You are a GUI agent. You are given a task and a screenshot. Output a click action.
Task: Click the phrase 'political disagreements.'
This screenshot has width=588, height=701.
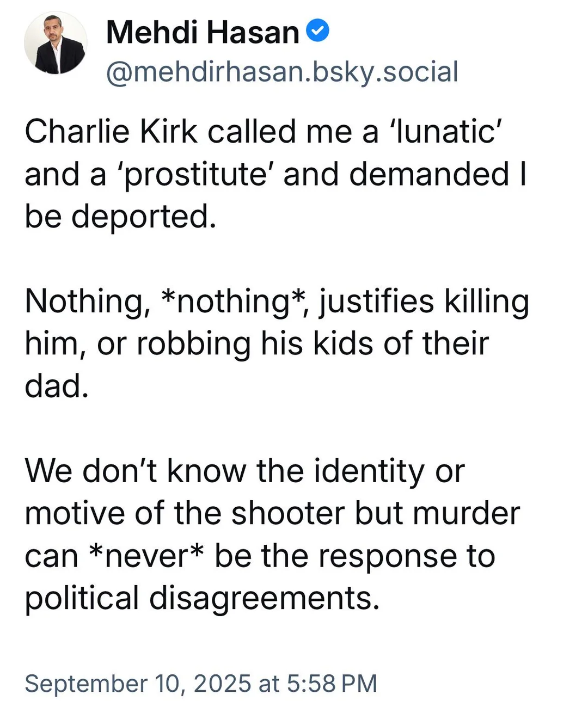202,598
